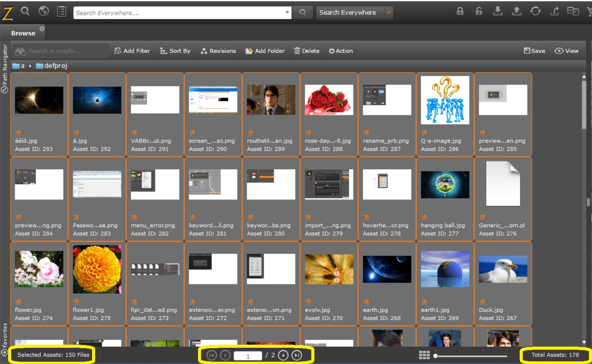The height and width of the screenshot is (364, 592).
Task: Click the 'a' folder in the breadcrumb
Action: [19, 66]
